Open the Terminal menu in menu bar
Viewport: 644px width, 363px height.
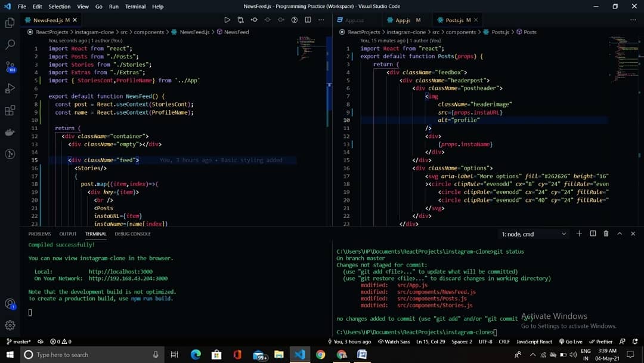click(x=135, y=6)
